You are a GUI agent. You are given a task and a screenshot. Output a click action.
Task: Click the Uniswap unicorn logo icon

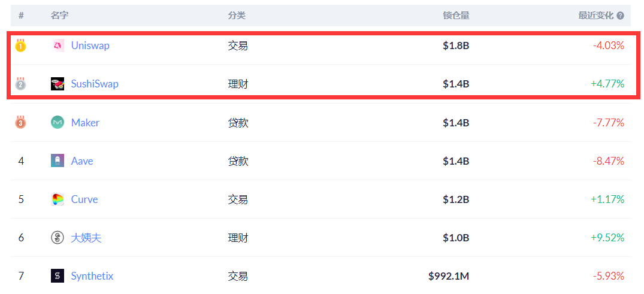58,46
